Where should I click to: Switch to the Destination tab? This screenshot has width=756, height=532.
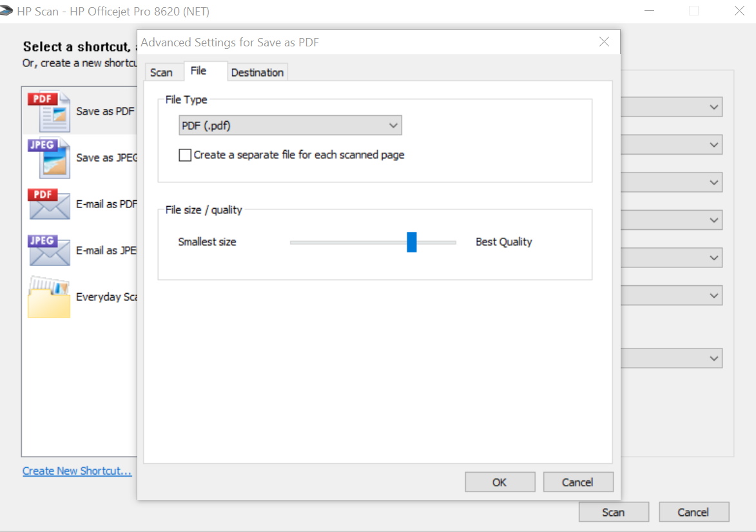257,72
